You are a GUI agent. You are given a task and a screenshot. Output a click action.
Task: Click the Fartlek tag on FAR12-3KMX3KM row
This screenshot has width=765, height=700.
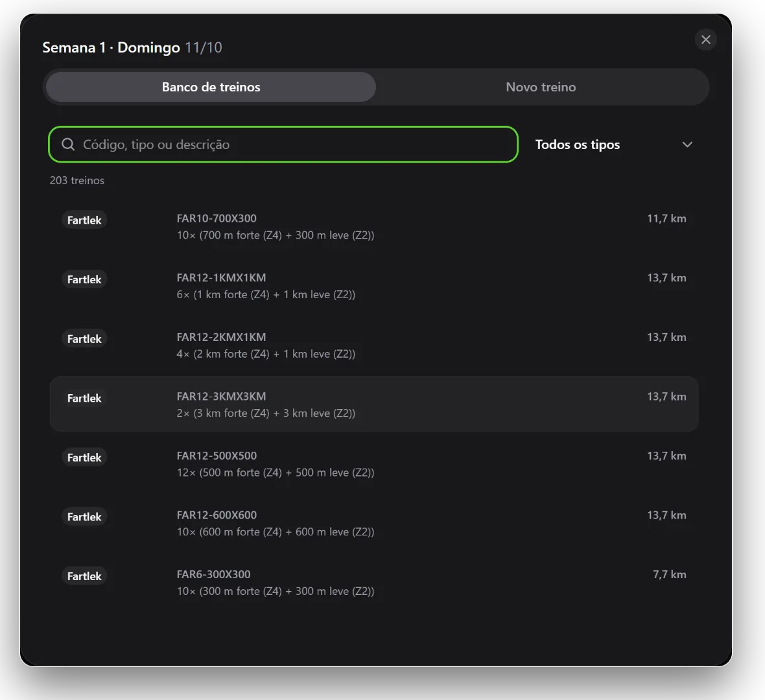pos(84,398)
